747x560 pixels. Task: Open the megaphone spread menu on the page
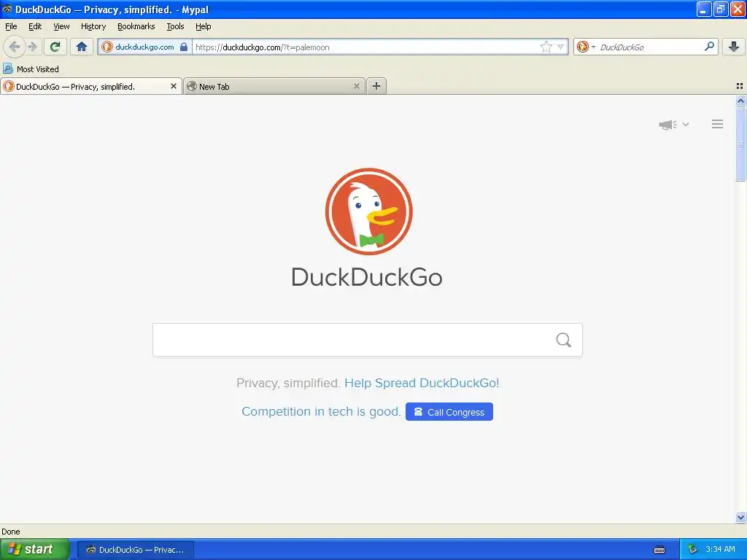point(673,125)
